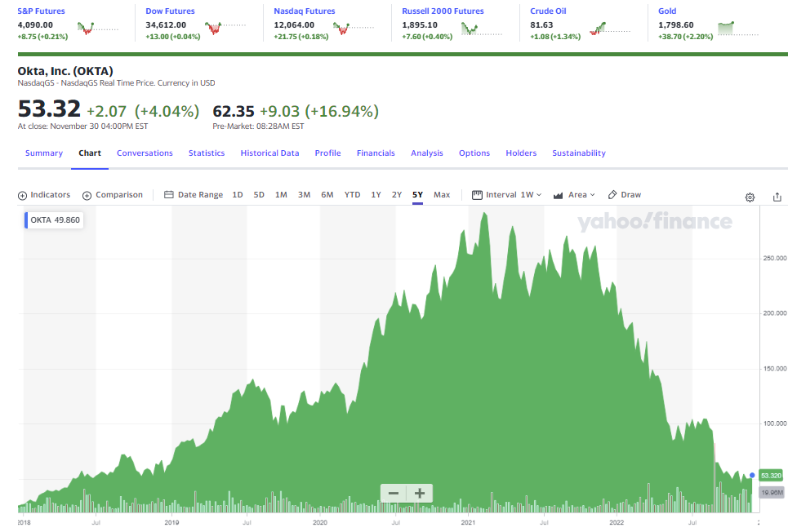Open the Dow Futures link
Viewport: 788px width, 532px height.
(170, 11)
